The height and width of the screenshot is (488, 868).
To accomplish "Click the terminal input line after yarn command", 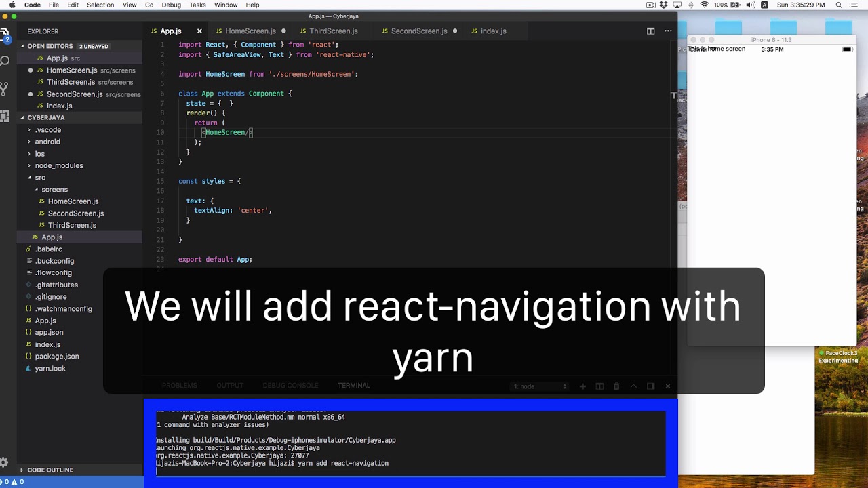I will [x=410, y=471].
